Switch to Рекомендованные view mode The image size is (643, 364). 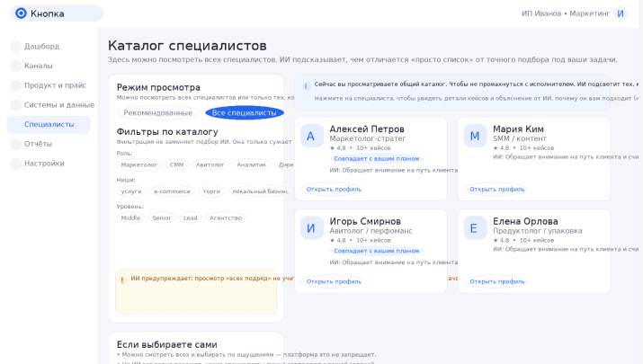[x=158, y=112]
